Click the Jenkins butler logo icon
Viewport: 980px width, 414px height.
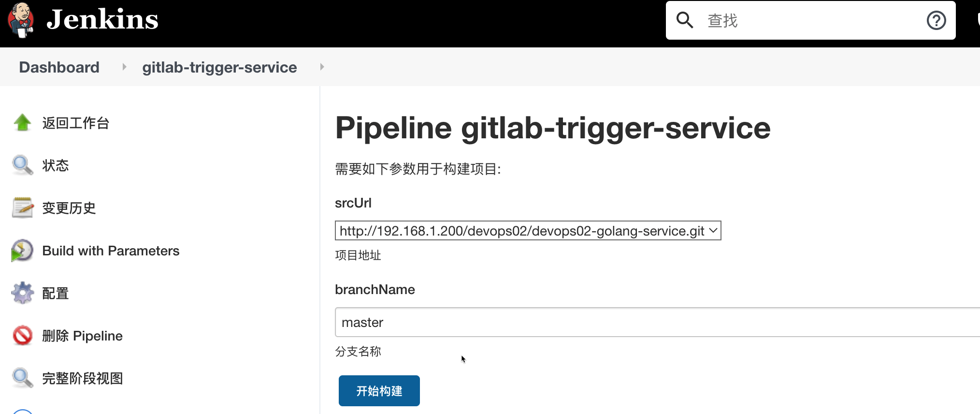(21, 20)
